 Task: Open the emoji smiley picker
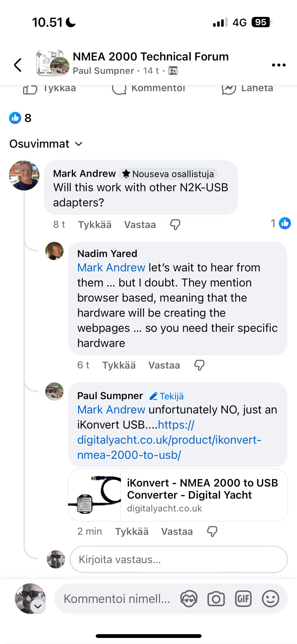270,599
